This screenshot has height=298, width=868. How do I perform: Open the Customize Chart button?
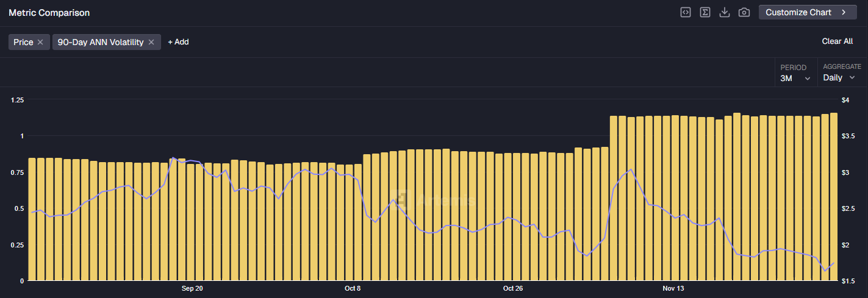[808, 12]
